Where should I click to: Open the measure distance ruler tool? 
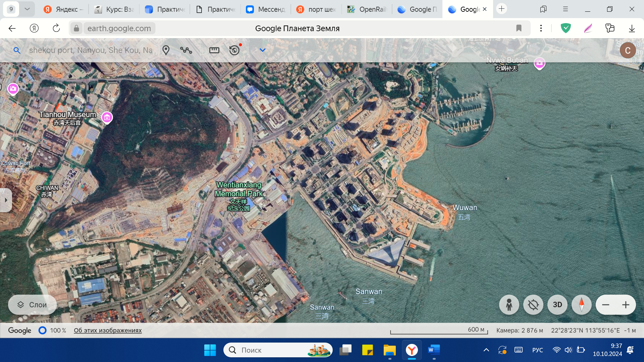tap(214, 50)
